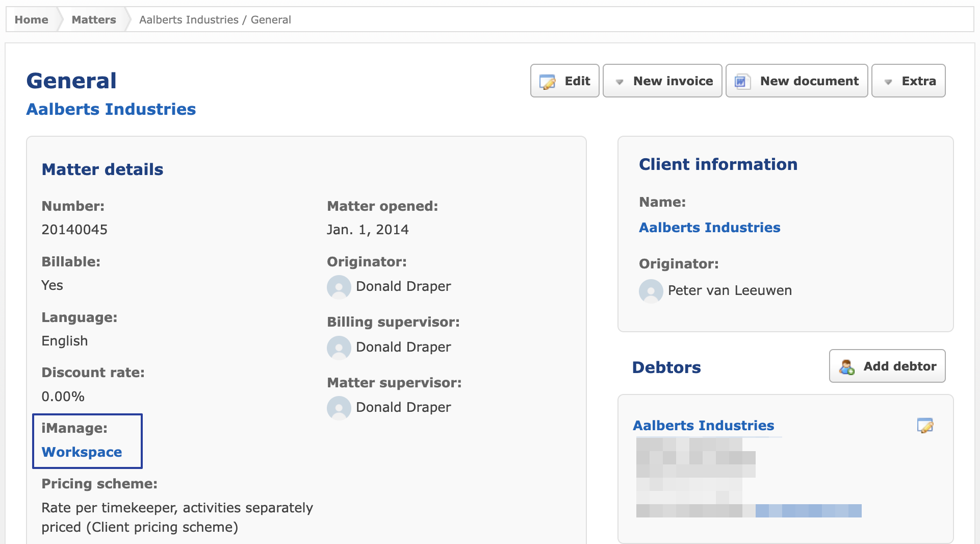The width and height of the screenshot is (980, 544).
Task: Click the pricing scheme description text
Action: [x=177, y=517]
